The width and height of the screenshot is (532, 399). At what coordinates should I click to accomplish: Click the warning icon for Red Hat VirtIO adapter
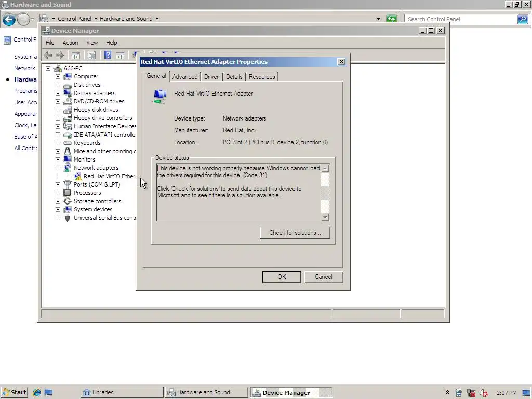(x=78, y=176)
